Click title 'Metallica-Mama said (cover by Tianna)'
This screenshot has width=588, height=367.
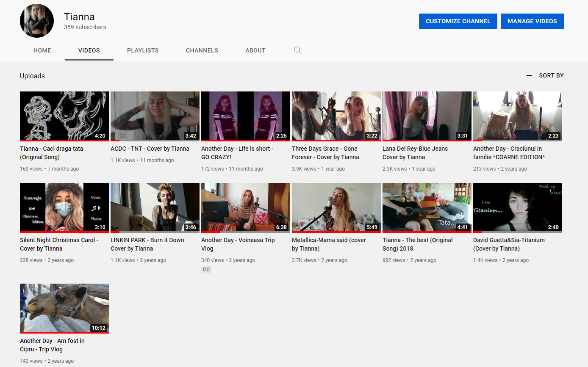(x=329, y=244)
